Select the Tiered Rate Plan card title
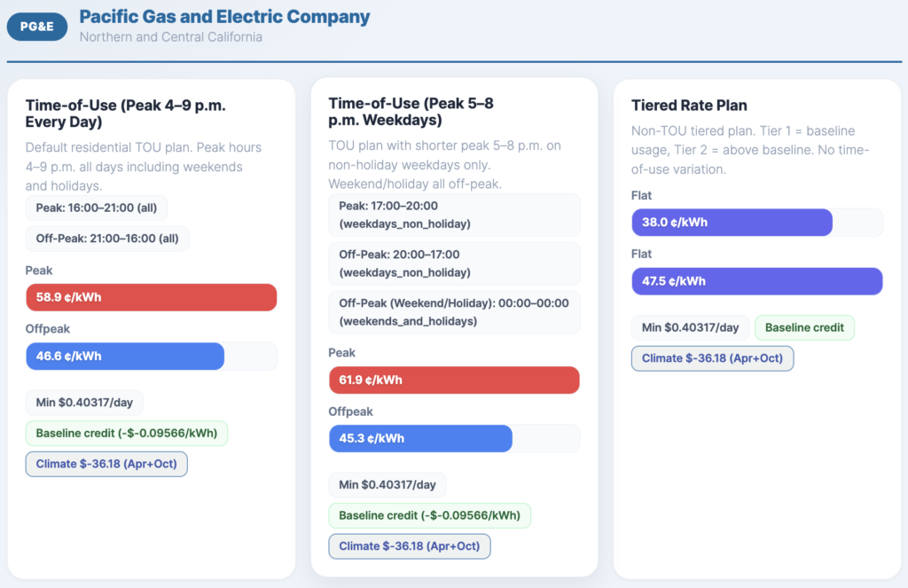Viewport: 908px width, 588px height. tap(687, 105)
